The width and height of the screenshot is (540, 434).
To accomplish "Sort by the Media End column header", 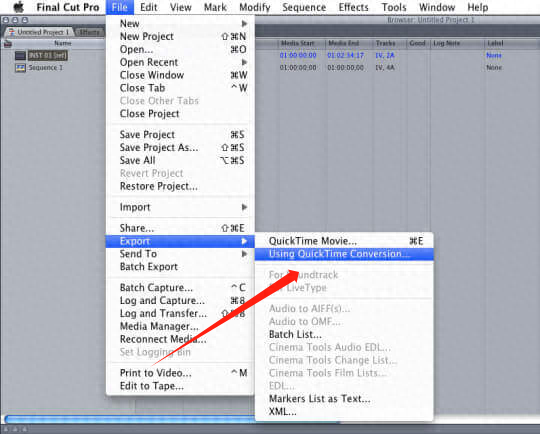I will [x=344, y=43].
